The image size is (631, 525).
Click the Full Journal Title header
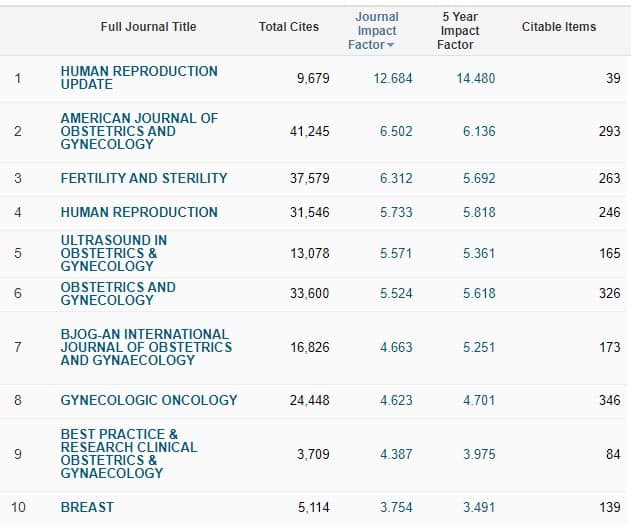click(x=148, y=27)
